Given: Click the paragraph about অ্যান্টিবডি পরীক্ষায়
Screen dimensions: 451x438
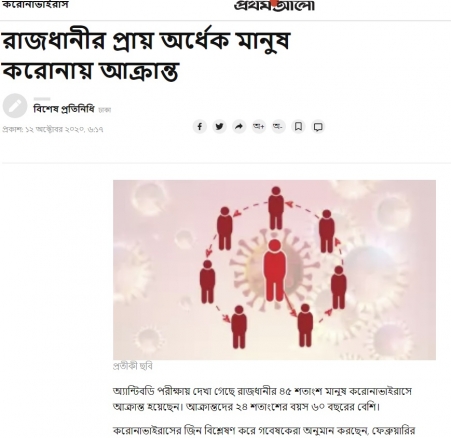Looking at the screenshot, I should point(263,399).
